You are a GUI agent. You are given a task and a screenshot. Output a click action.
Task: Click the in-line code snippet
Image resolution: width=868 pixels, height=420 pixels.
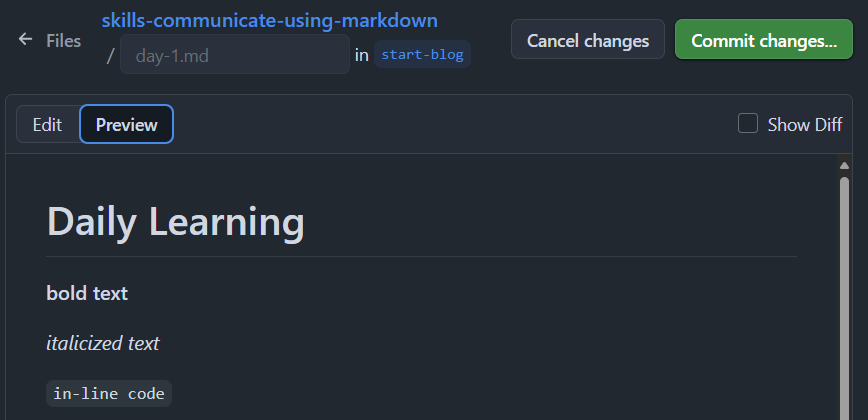(109, 393)
